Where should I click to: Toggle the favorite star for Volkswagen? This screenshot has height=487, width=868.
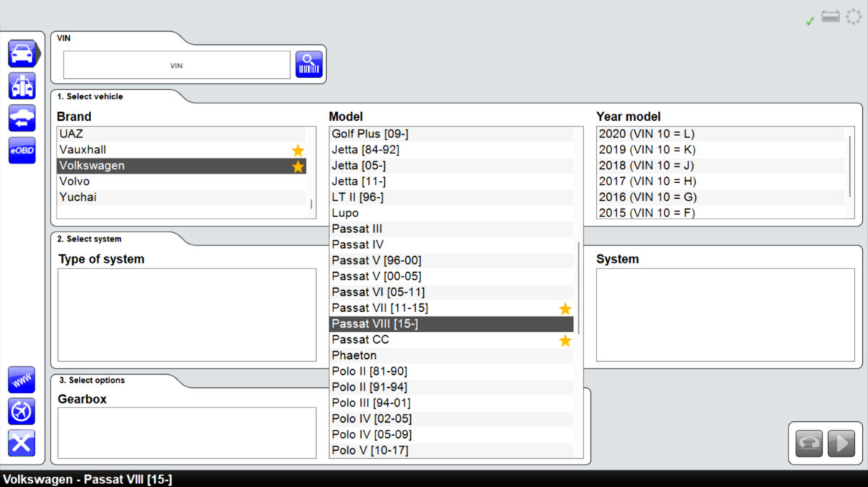tap(298, 166)
